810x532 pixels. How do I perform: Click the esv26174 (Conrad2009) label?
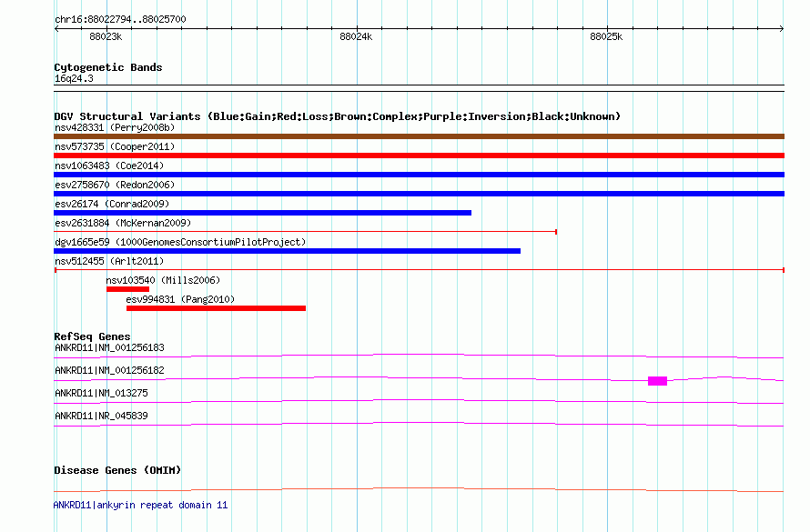112,204
